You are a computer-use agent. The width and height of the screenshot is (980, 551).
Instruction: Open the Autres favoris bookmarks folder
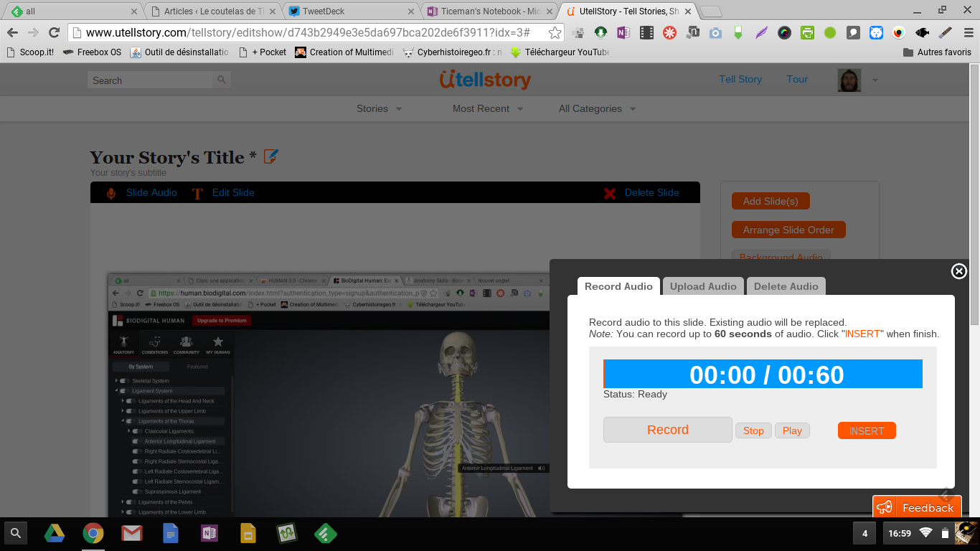(x=937, y=52)
